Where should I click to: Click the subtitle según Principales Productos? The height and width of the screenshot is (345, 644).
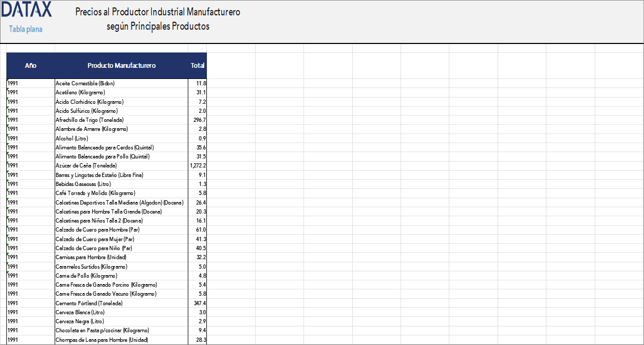158,26
